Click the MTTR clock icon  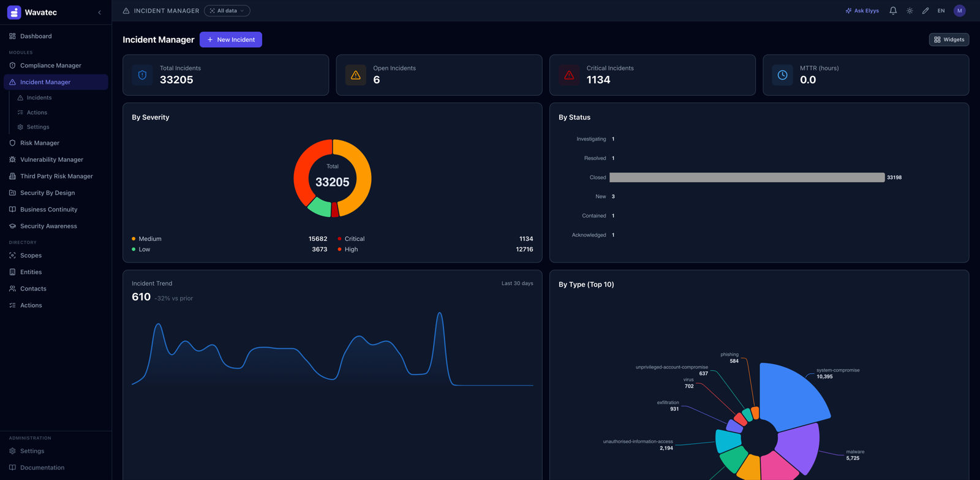[782, 75]
